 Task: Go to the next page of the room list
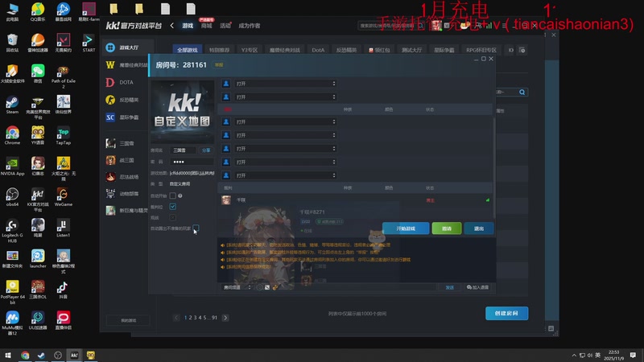[225, 318]
